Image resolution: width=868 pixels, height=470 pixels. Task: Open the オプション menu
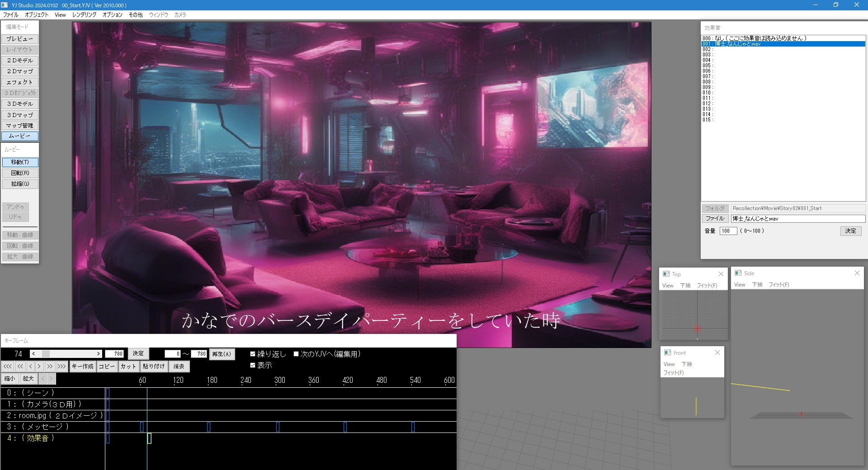coord(112,14)
